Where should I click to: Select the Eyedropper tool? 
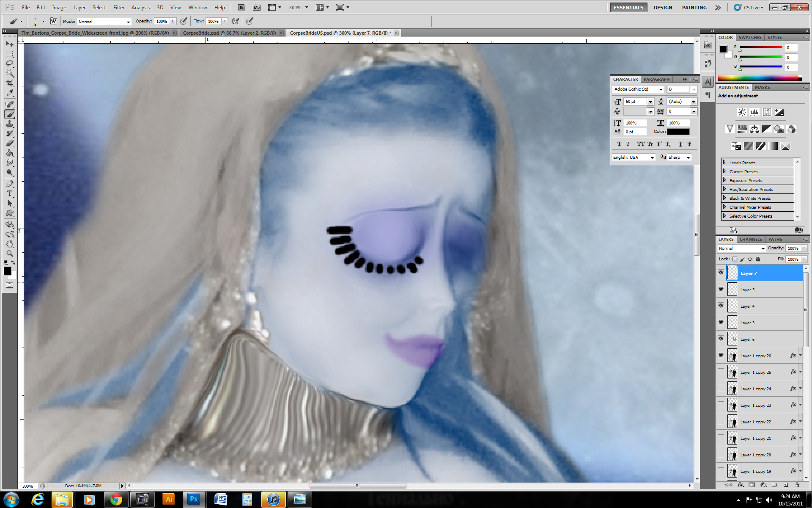(10, 93)
